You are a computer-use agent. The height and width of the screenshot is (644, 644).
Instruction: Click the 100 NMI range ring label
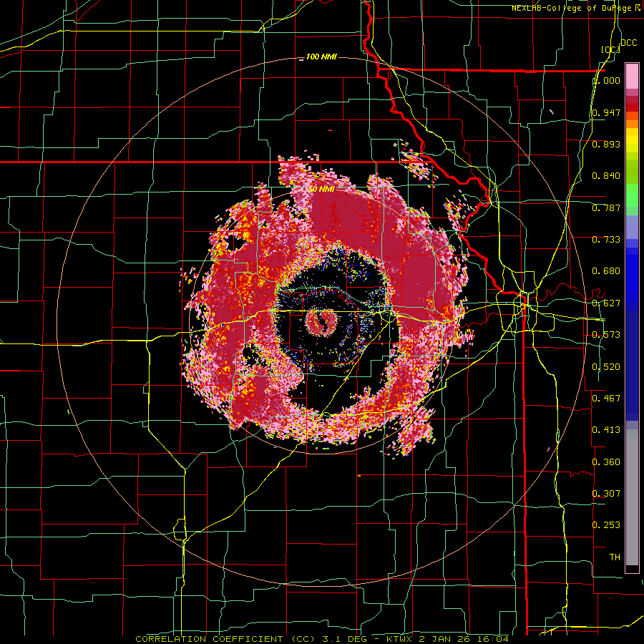(x=321, y=57)
